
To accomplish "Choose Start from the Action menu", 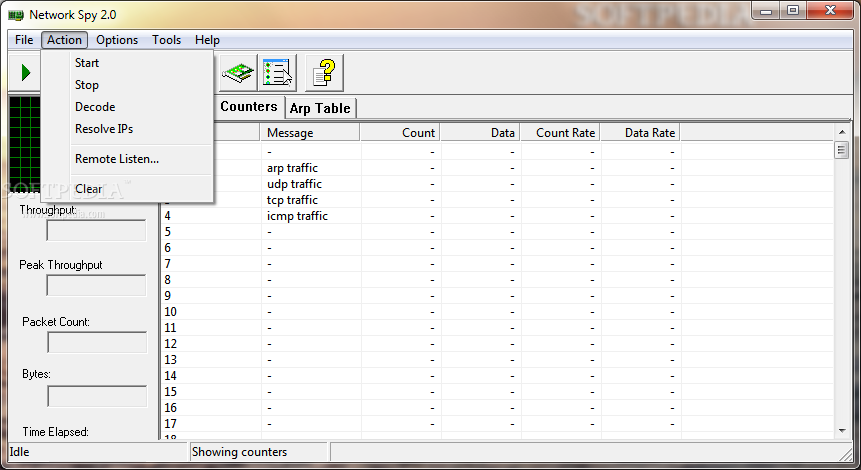I will click(x=127, y=63).
